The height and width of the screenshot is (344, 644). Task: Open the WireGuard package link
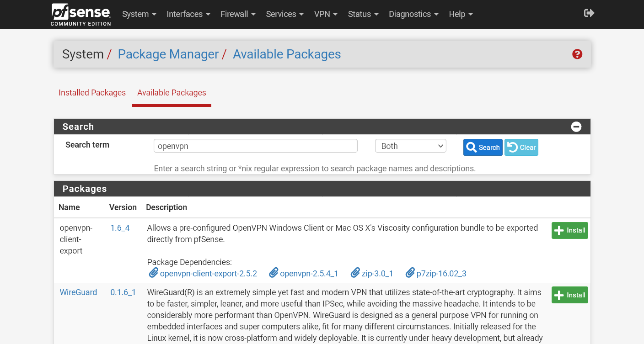pyautogui.click(x=78, y=292)
